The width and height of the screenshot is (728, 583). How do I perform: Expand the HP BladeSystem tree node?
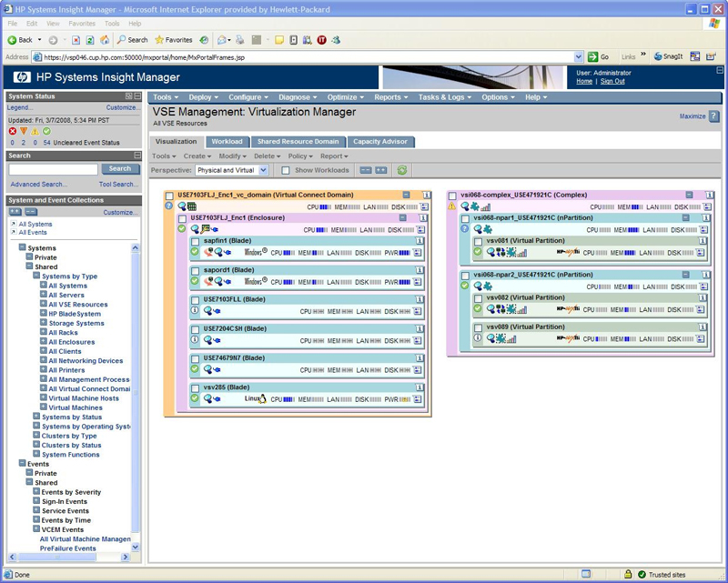[43, 313]
